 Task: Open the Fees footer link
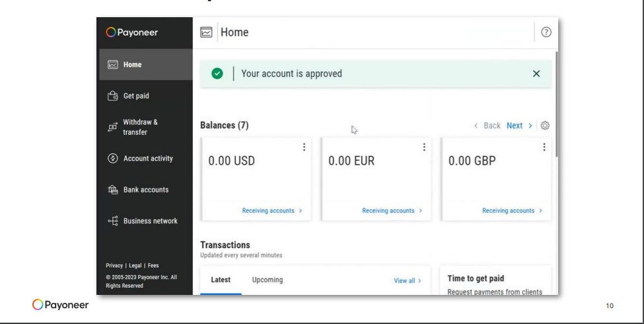click(153, 266)
